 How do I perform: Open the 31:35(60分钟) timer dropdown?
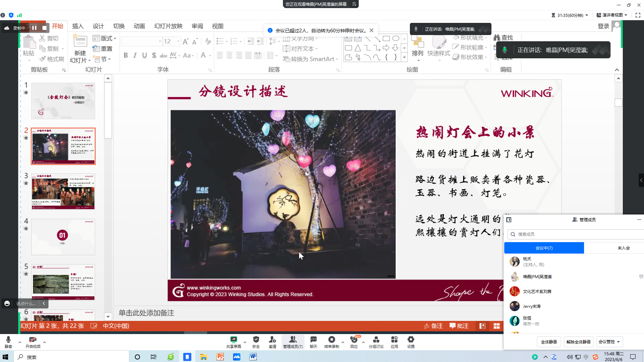click(570, 15)
